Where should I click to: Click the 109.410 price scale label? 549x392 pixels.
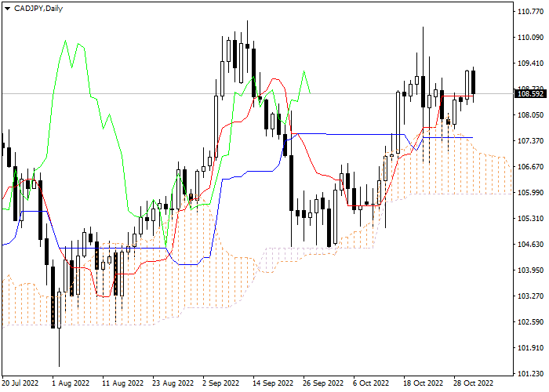click(530, 64)
